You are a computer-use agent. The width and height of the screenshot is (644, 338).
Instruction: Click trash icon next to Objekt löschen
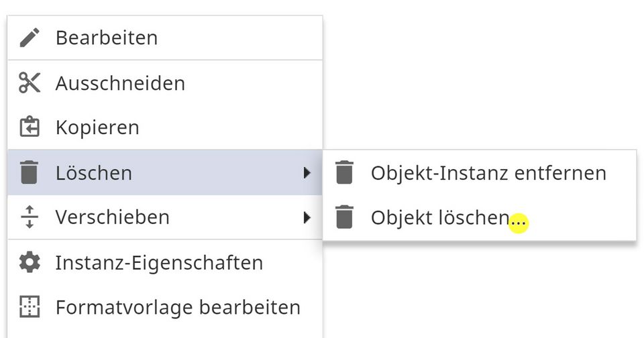pos(344,217)
